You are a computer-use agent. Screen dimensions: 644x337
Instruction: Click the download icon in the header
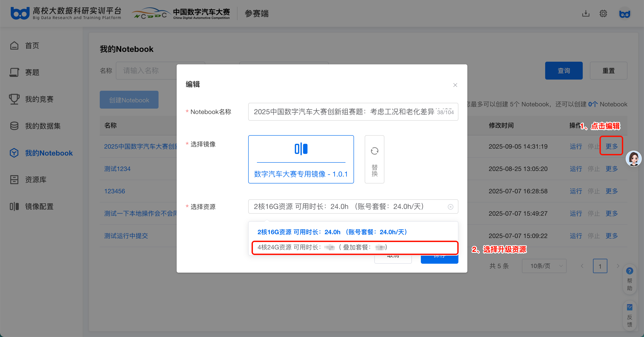(x=585, y=13)
